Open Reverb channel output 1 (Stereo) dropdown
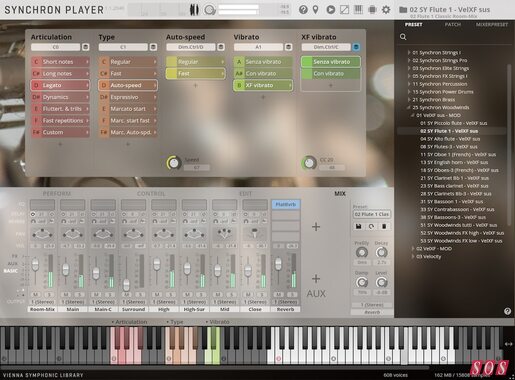 [285, 302]
